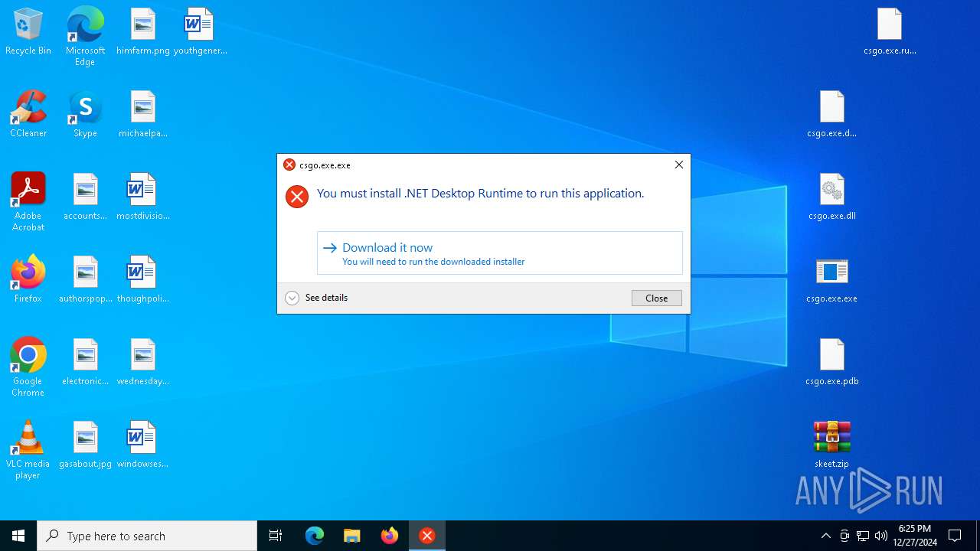
Task: Open the Skype desktop shortcut
Action: [85, 114]
